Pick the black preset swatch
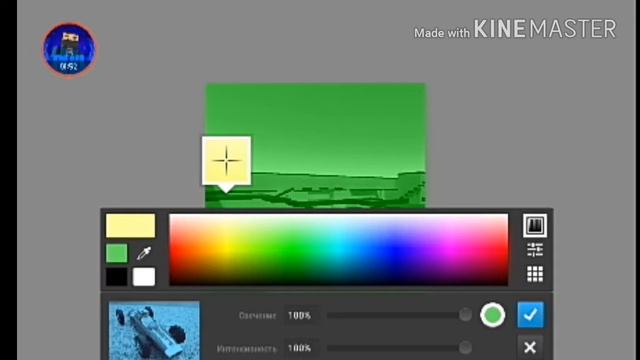Screen dimensions: 640x360 tap(116, 277)
